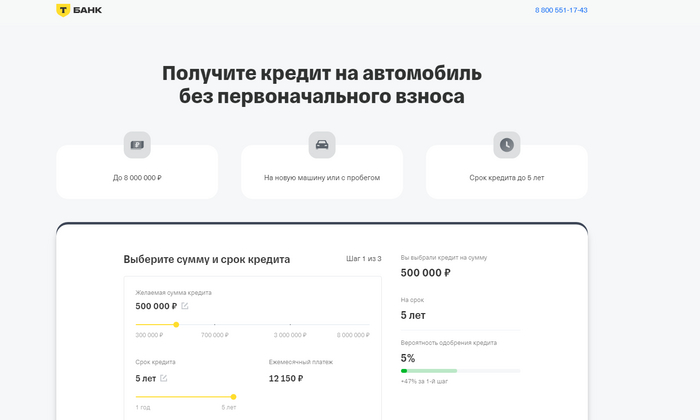Select the 700 000 ₽ mark on the amount slider
700x420 pixels.
point(215,335)
